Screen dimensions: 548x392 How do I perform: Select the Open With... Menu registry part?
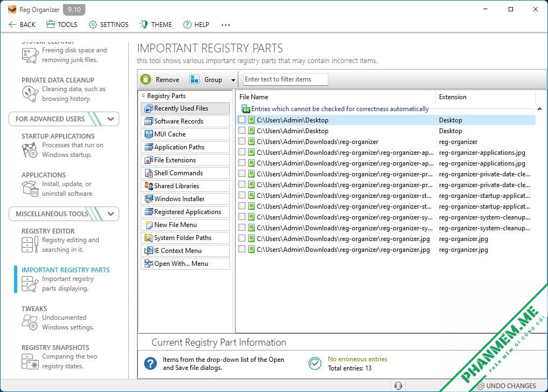pyautogui.click(x=185, y=264)
